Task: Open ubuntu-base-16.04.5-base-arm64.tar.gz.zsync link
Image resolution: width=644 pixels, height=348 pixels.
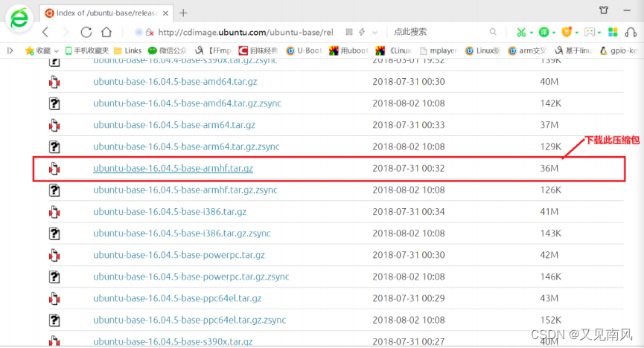Action: (186, 147)
